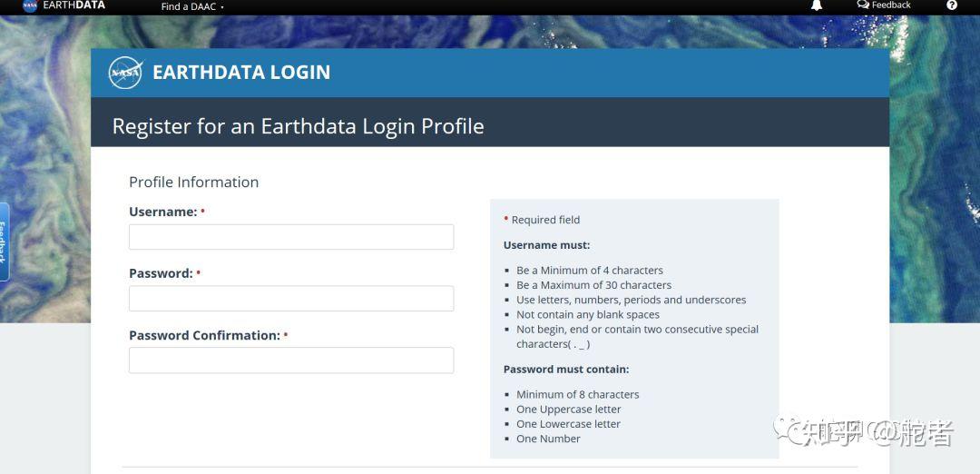
Task: Click the Username field label
Action: (163, 212)
